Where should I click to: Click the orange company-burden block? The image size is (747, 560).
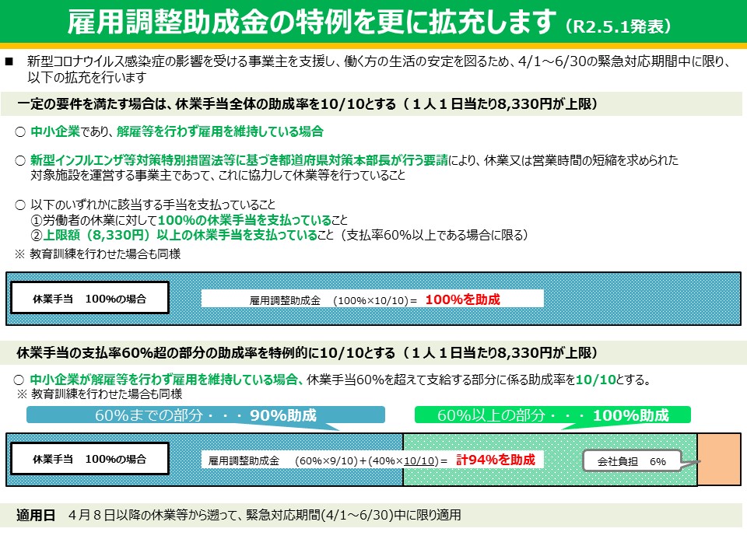pos(718,460)
